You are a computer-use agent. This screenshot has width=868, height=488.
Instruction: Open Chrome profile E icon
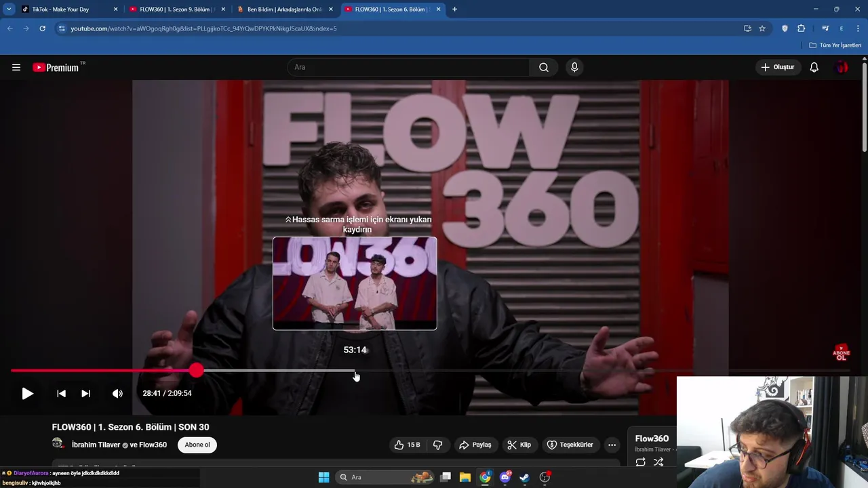(x=842, y=28)
